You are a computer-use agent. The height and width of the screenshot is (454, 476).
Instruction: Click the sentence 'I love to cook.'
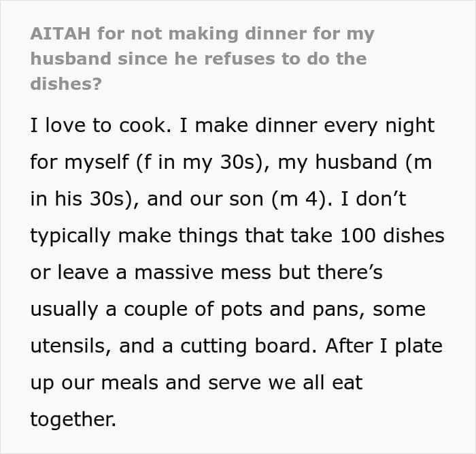coord(101,125)
